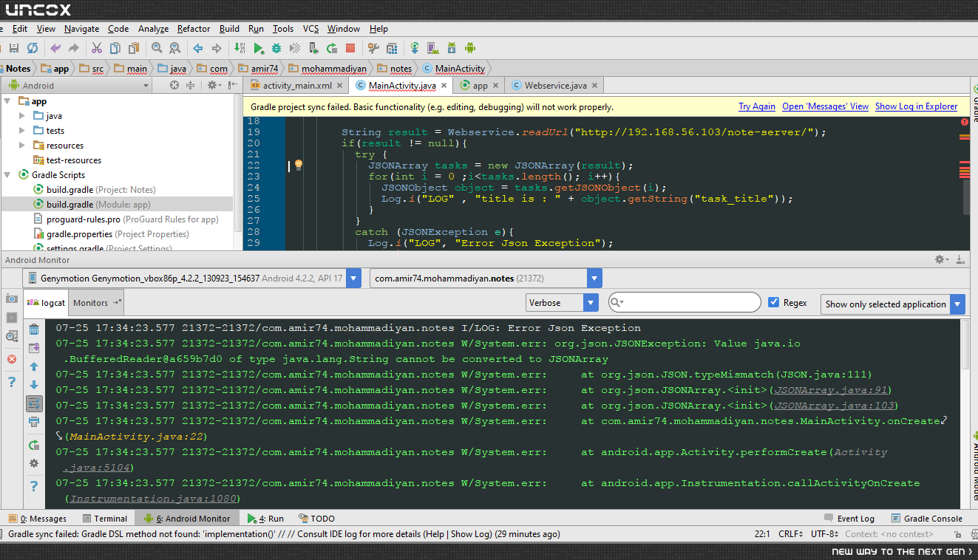Click Collapse All icon in Project panel
Viewport: 978px width, 560px height.
point(190,86)
